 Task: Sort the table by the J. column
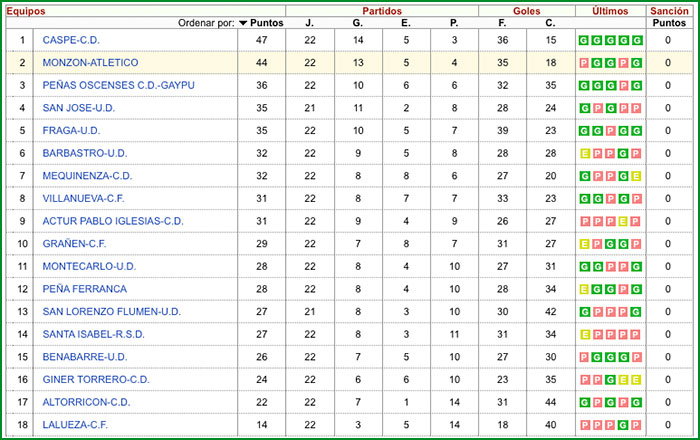[309, 22]
